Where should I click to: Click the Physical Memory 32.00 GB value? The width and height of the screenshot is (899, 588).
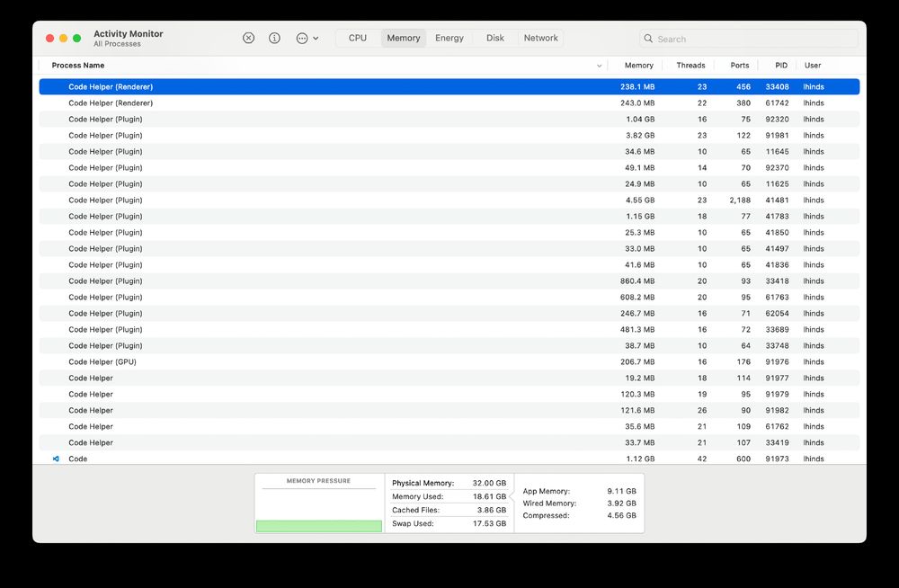click(x=489, y=483)
